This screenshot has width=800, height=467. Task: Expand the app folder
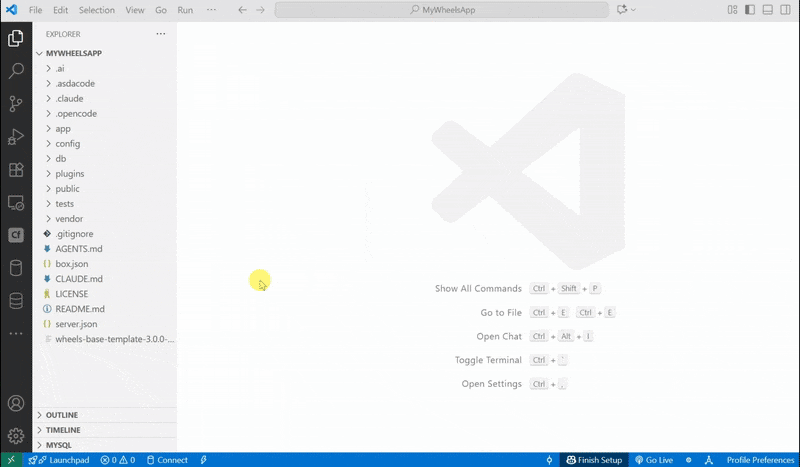pyautogui.click(x=105, y=129)
